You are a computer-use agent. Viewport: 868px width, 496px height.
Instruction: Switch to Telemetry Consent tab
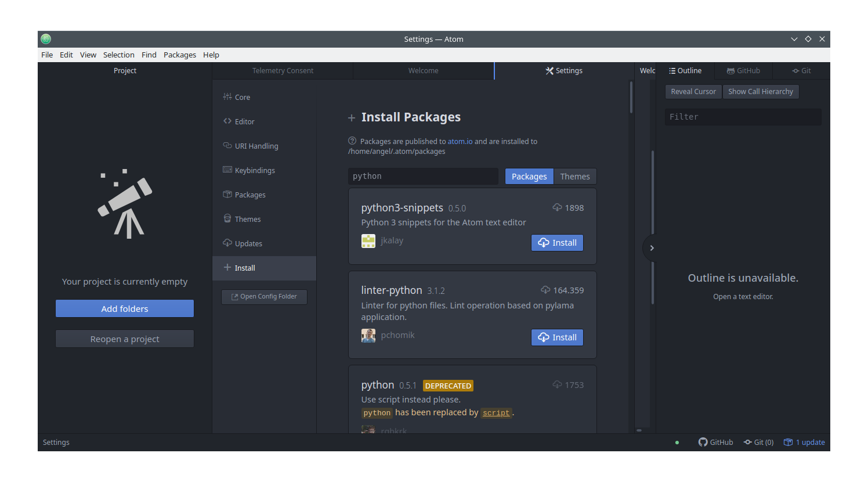click(x=283, y=71)
